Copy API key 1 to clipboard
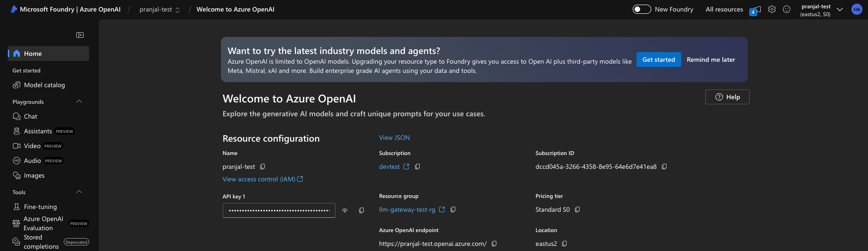The height and width of the screenshot is (251, 868). click(361, 210)
